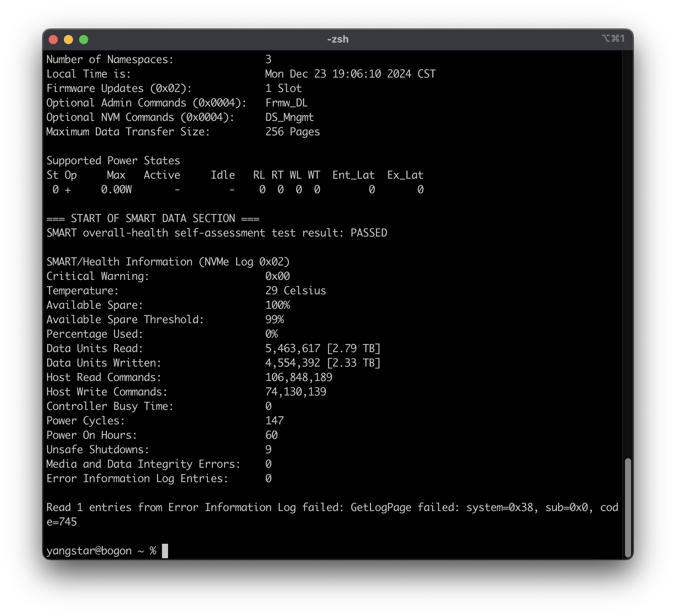Click the 'Supported Power States' heading
Viewport: 676px width, 616px height.
113,160
